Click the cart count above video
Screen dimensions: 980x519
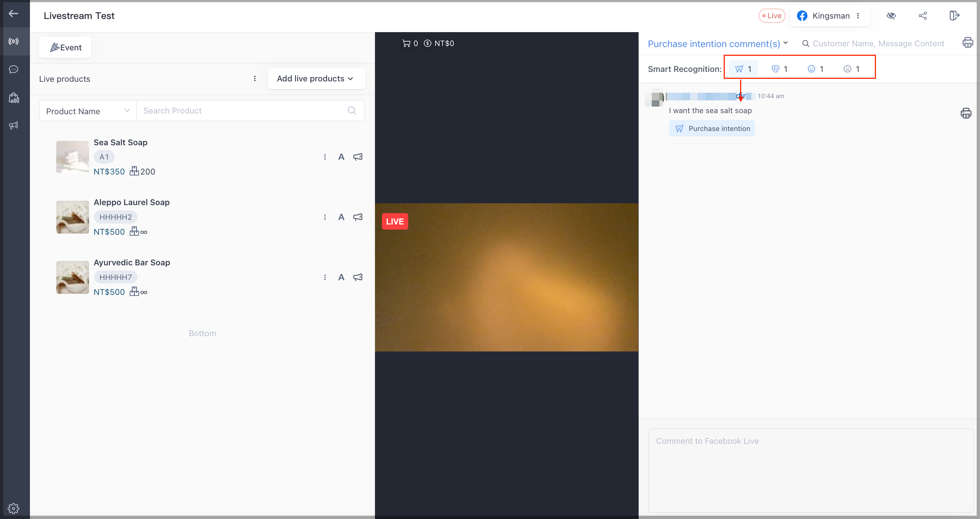(410, 43)
